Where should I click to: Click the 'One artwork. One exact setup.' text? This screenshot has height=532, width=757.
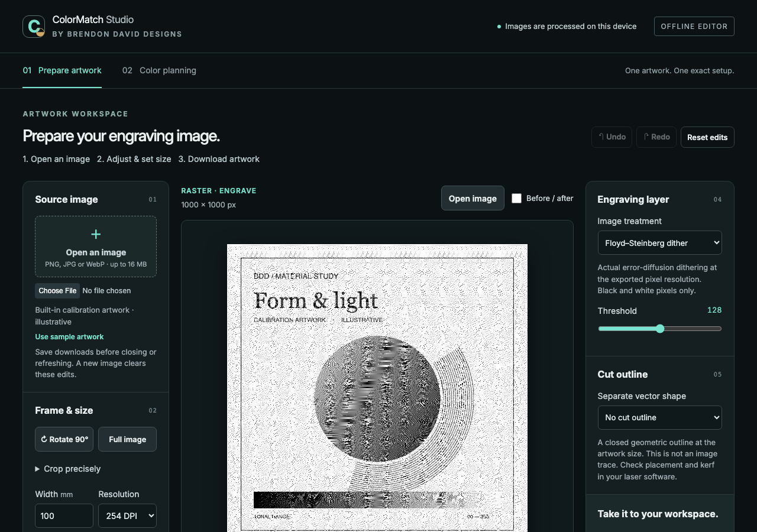tap(680, 71)
